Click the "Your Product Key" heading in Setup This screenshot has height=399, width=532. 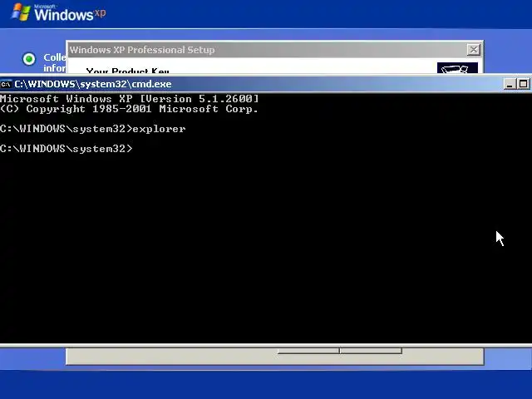click(127, 71)
